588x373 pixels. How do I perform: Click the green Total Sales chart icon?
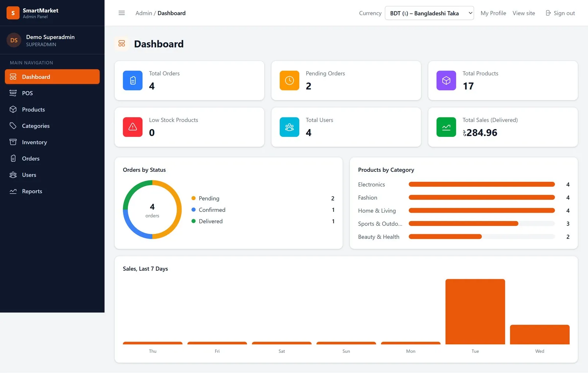coord(446,127)
